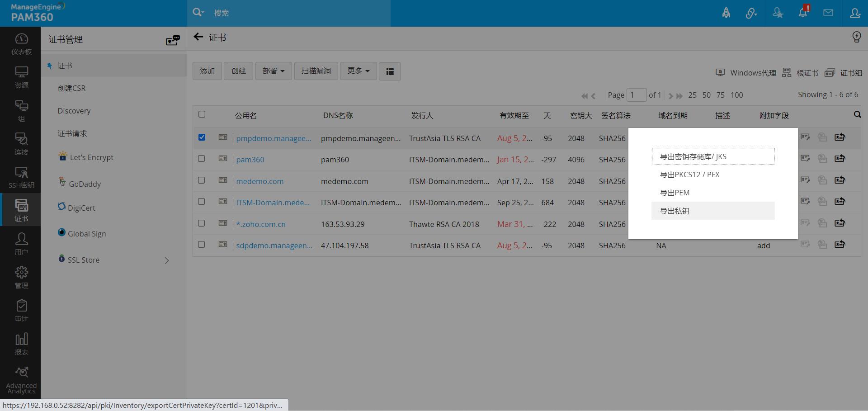Screen dimensions: 868x411
Task: Check the pam360 row checkbox
Action: (202, 159)
